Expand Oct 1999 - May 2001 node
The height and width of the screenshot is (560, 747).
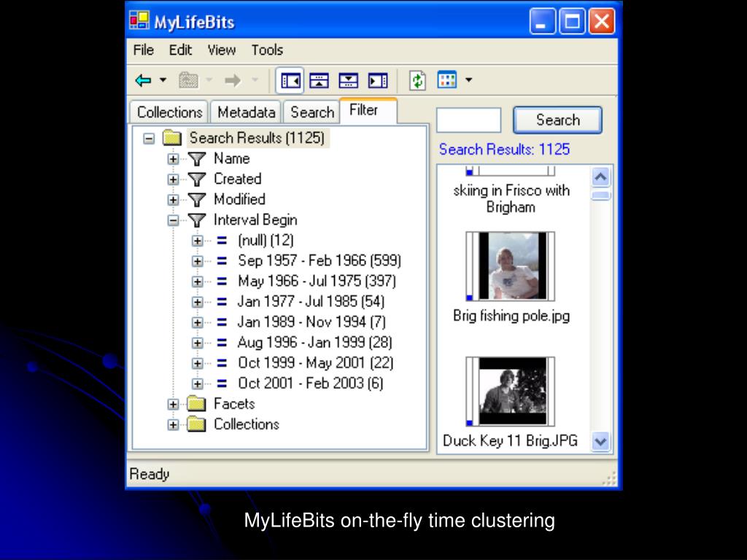[x=197, y=363]
